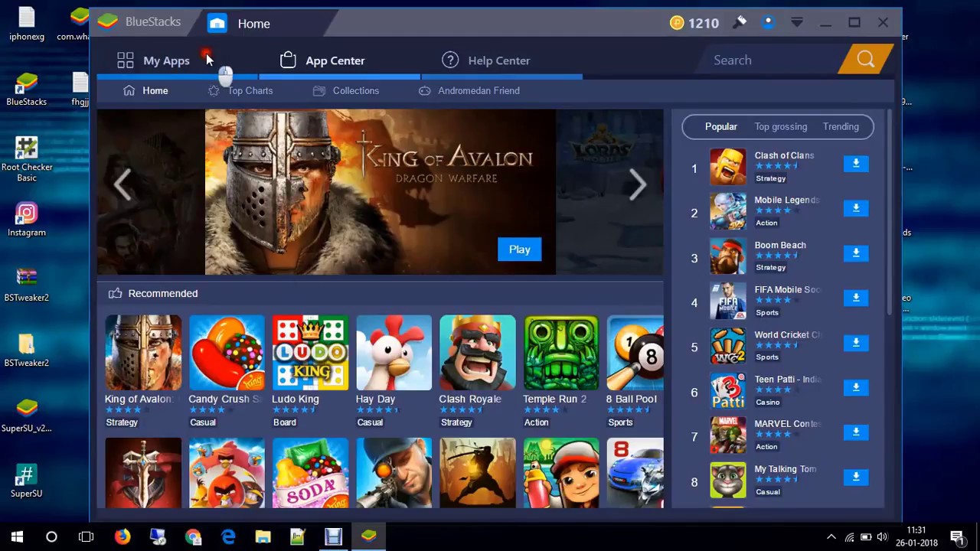Open Subway Surfers icon in second row
Image resolution: width=980 pixels, height=551 pixels.
[561, 472]
